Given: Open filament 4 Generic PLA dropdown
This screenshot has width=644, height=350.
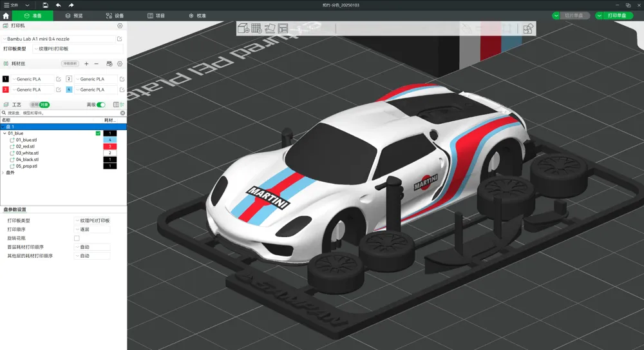Looking at the screenshot, I should click(x=95, y=90).
